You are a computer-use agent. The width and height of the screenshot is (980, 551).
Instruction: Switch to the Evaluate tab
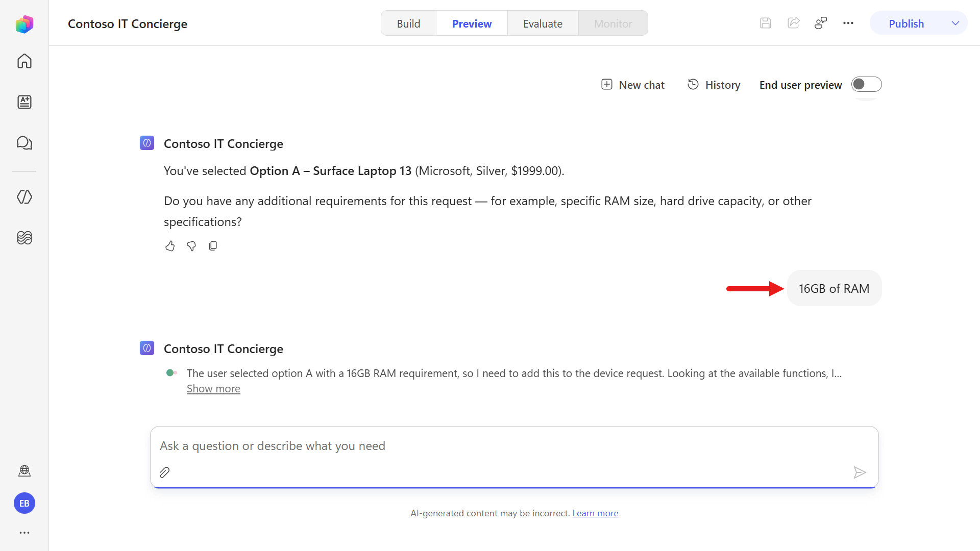pos(543,23)
